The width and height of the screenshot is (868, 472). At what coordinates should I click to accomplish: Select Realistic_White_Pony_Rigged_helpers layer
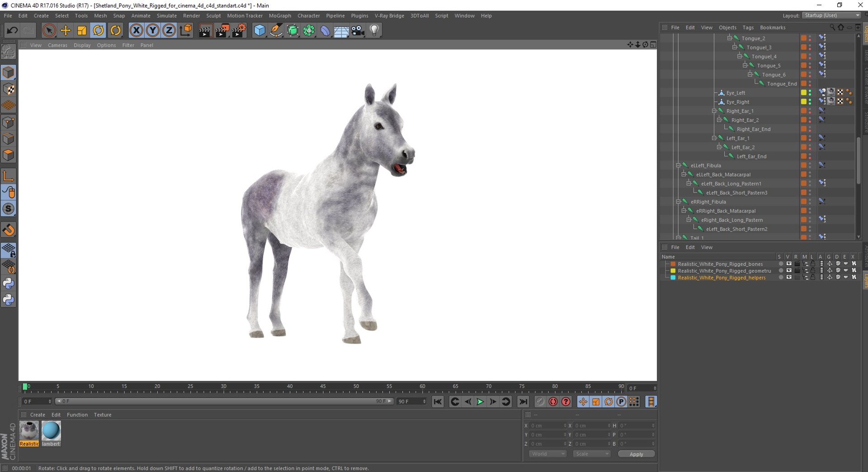(722, 278)
